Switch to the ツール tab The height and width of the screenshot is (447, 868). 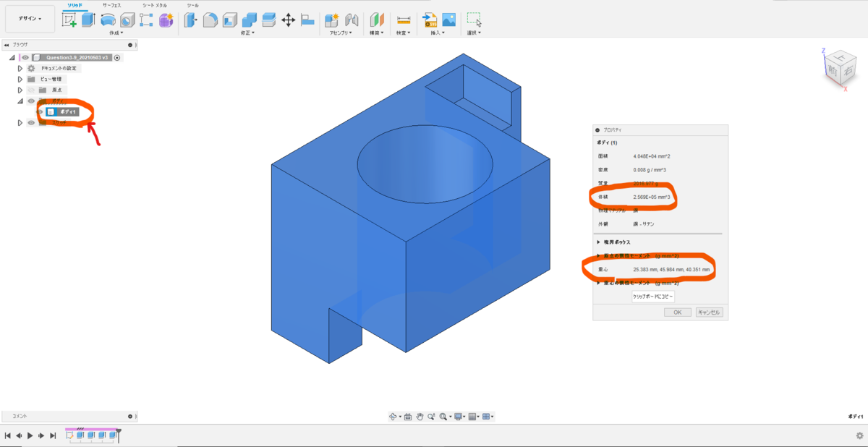click(192, 4)
